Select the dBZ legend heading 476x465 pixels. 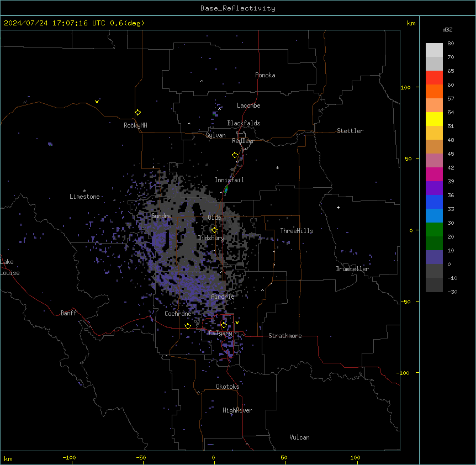click(x=447, y=29)
